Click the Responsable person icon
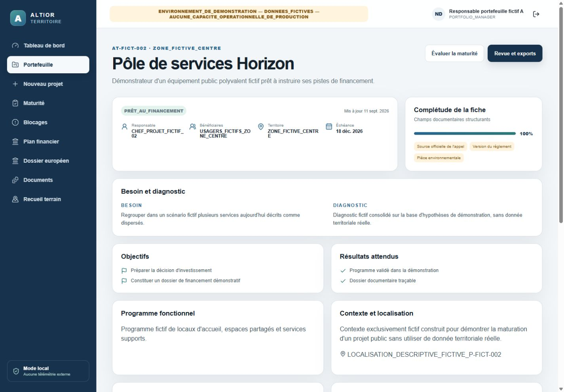Screen dimensions: 564x392 (x=125, y=127)
